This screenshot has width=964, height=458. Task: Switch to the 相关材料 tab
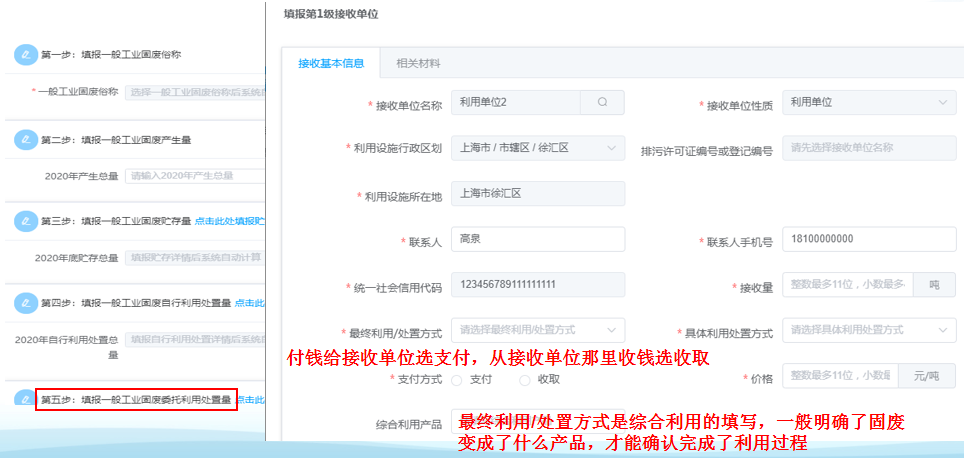click(418, 64)
